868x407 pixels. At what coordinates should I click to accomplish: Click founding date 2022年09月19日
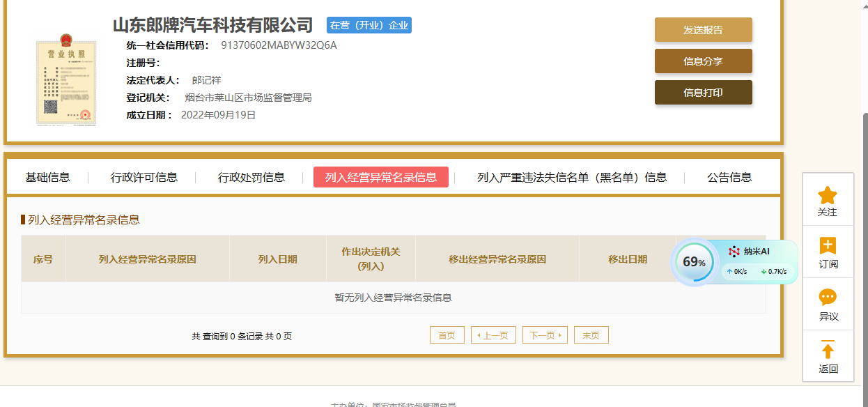pyautogui.click(x=218, y=115)
